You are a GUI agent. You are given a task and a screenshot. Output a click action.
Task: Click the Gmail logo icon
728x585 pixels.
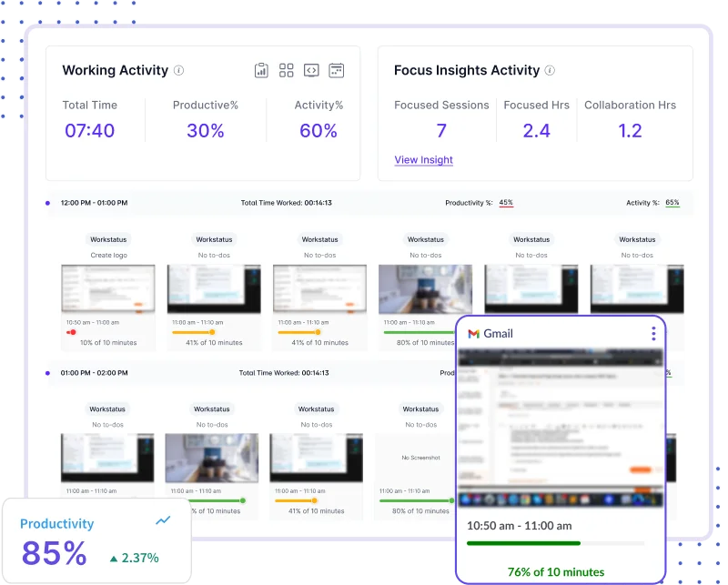(473, 334)
